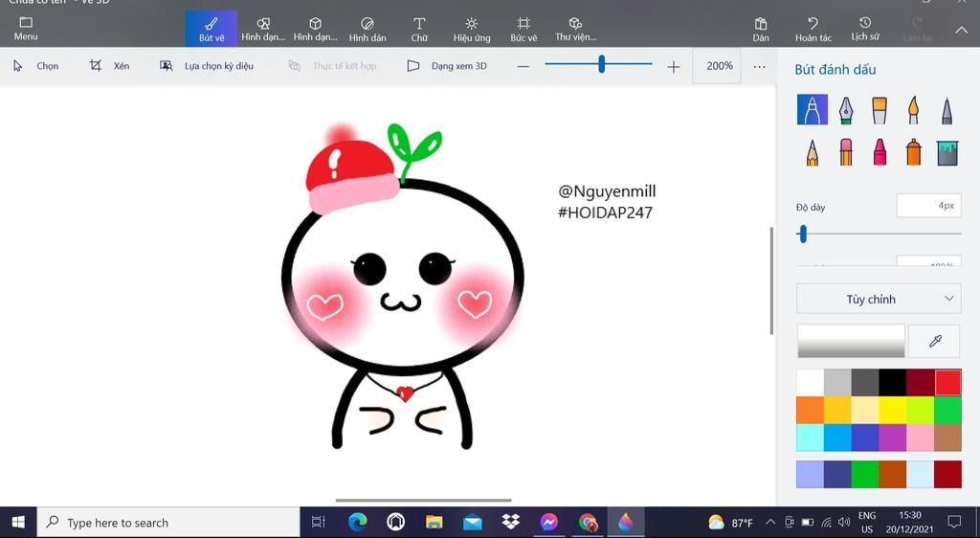
Task: Open the Menu button
Action: click(26, 29)
